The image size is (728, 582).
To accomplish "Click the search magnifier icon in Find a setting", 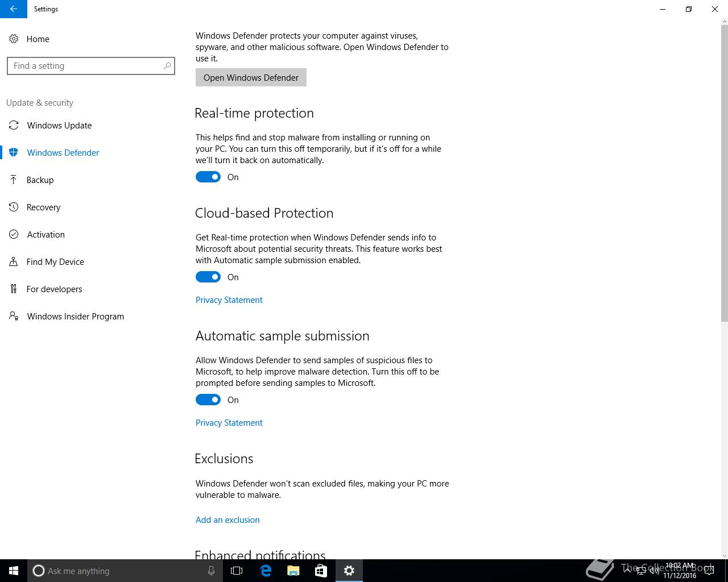I will click(167, 66).
